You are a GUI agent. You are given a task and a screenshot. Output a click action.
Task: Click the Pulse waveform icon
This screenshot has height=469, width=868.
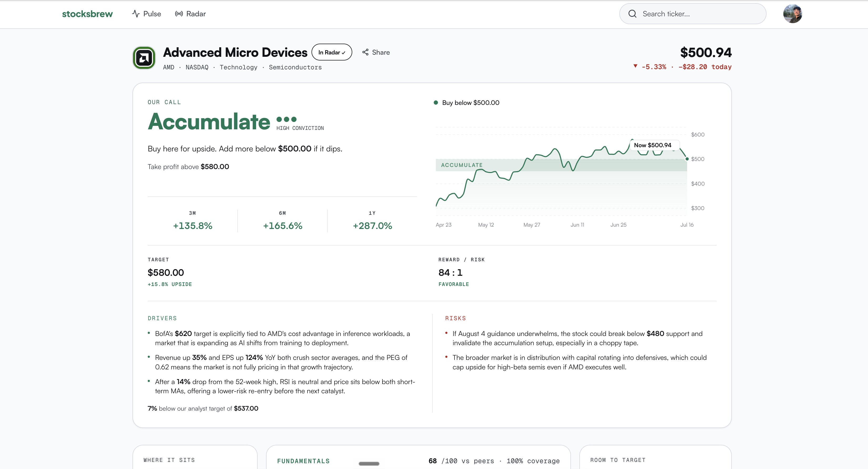[x=136, y=14]
